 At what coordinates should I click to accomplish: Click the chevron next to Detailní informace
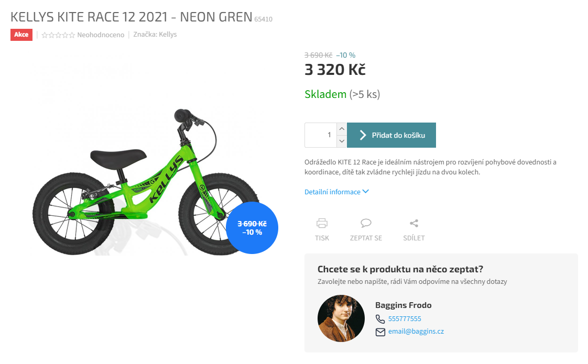coord(366,192)
